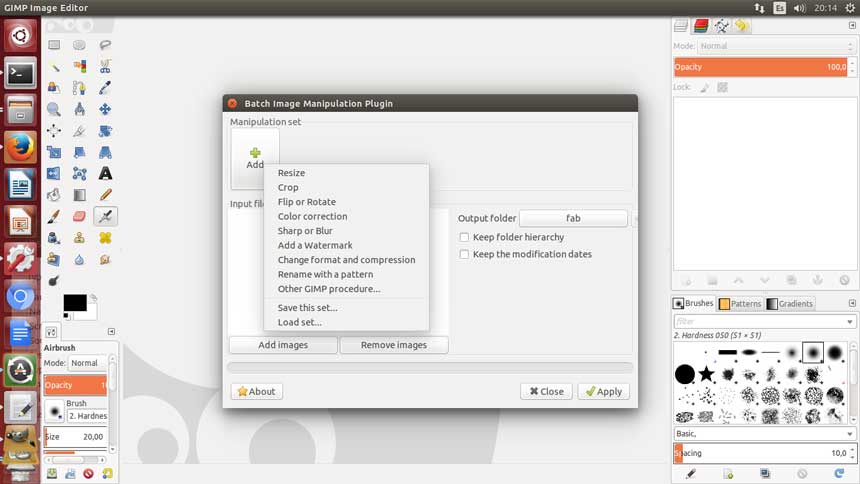The height and width of the screenshot is (484, 860).
Task: Switch to the Channels tab
Action: 701,26
